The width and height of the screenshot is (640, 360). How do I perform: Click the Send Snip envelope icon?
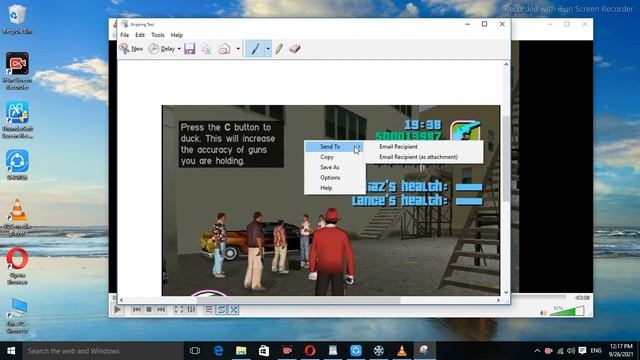(224, 49)
